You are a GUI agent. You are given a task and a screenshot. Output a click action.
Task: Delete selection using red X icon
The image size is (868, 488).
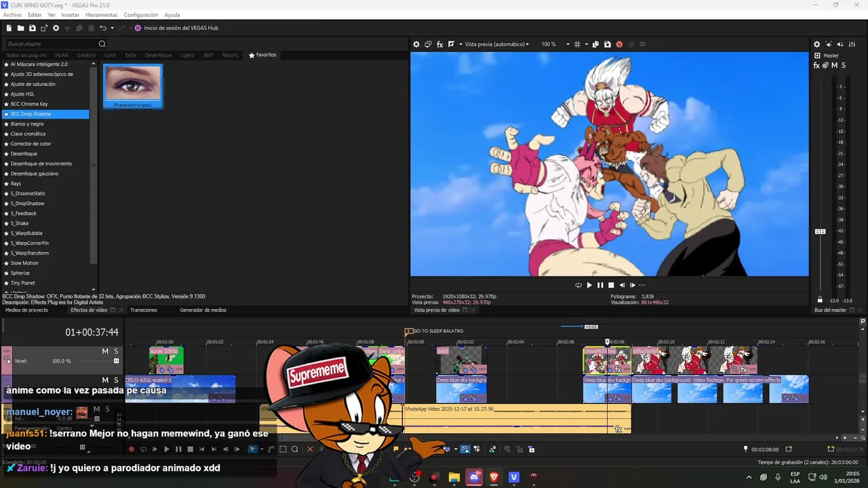pos(311,449)
